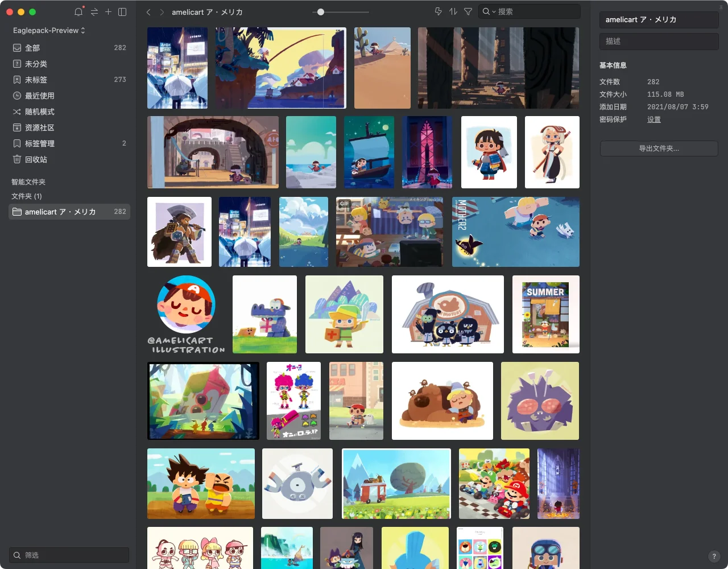Toggle the sidebar layout icon

pos(122,12)
